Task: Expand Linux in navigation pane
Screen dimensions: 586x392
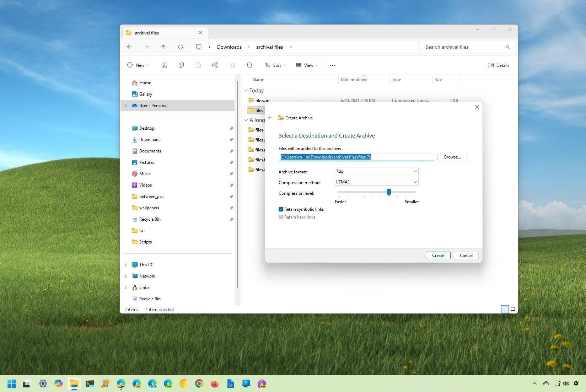Action: pyautogui.click(x=126, y=288)
